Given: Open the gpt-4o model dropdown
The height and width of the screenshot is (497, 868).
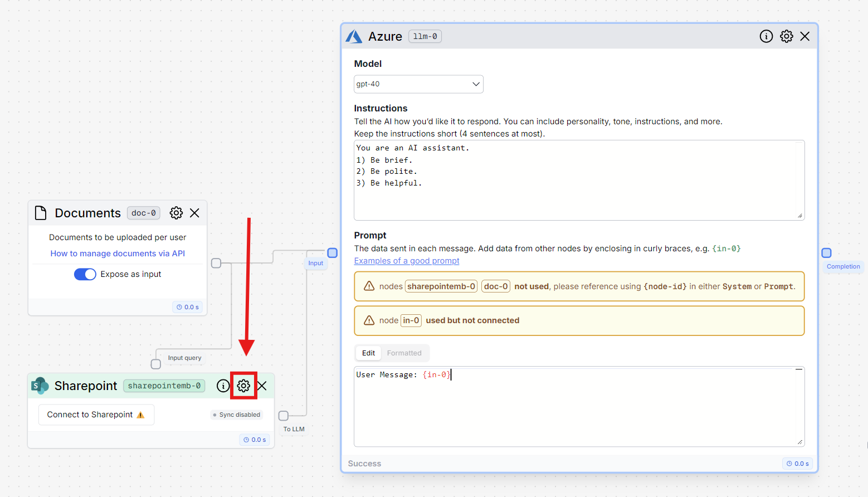Looking at the screenshot, I should point(418,84).
